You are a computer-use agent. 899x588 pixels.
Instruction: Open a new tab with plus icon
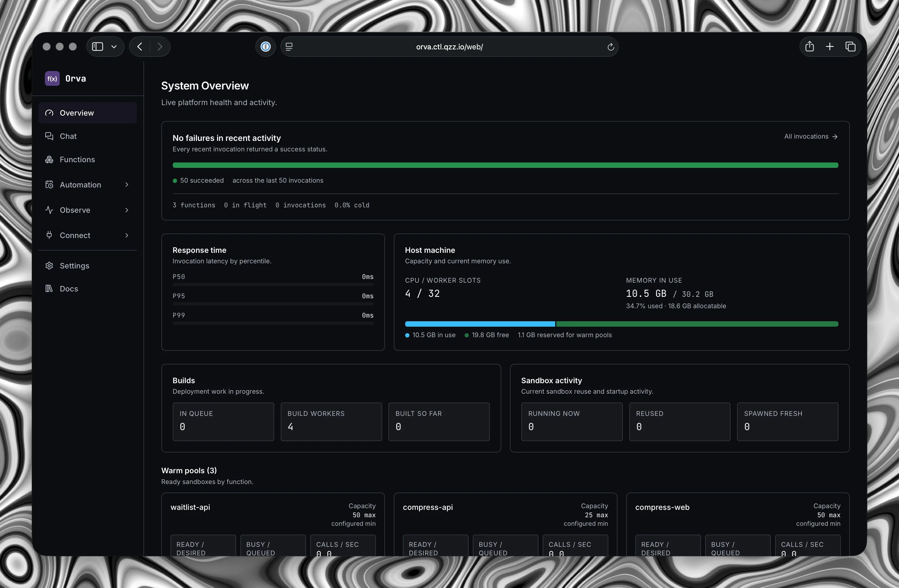[829, 47]
